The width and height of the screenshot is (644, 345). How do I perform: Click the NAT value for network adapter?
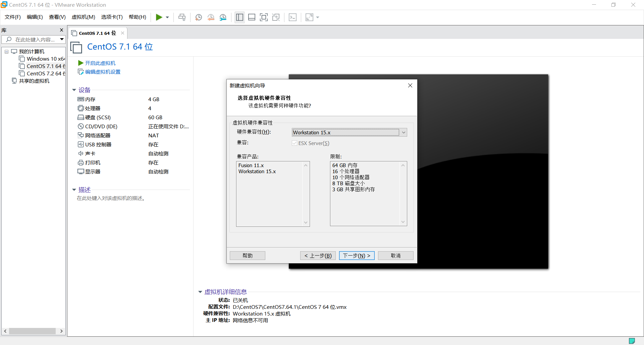click(154, 135)
